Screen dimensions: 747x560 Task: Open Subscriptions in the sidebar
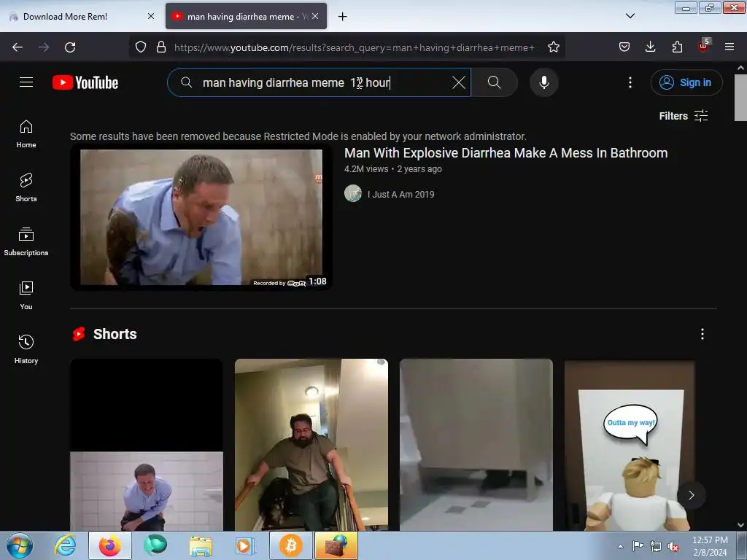point(26,241)
